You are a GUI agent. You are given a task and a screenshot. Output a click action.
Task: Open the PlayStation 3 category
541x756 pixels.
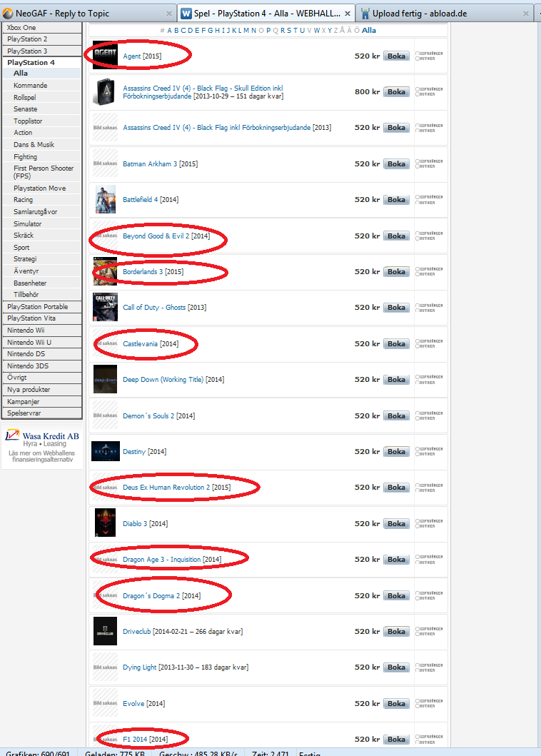(x=42, y=51)
